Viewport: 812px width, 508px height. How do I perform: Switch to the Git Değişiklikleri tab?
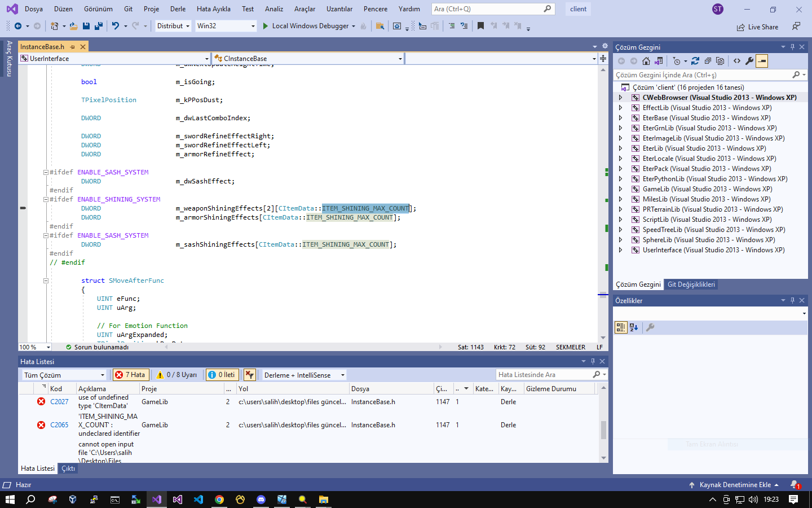coord(691,284)
